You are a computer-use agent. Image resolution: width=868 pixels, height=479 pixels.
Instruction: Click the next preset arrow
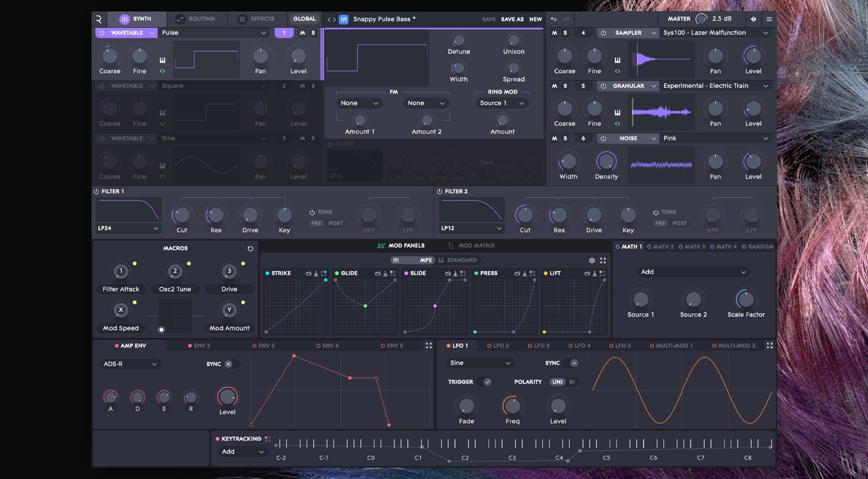click(x=334, y=19)
